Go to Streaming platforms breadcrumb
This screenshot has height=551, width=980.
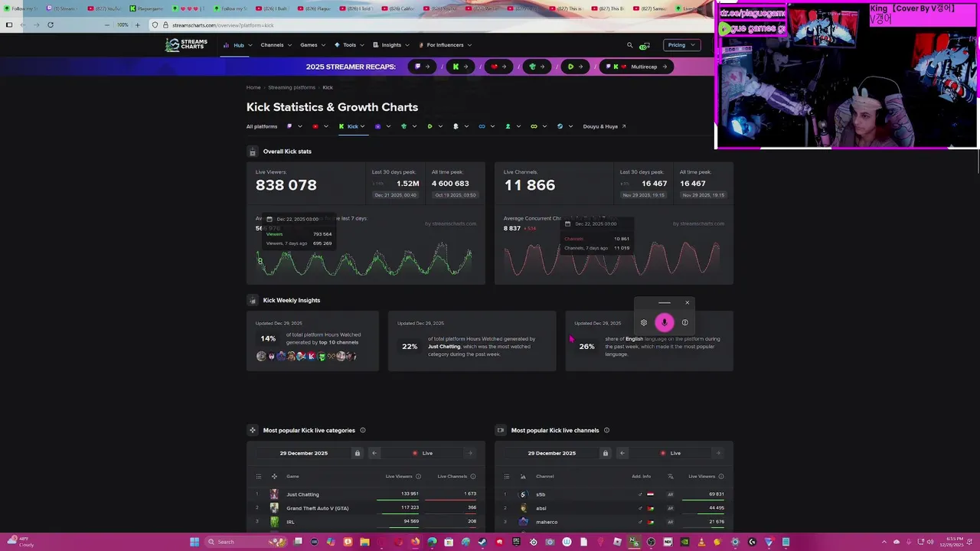tap(292, 87)
